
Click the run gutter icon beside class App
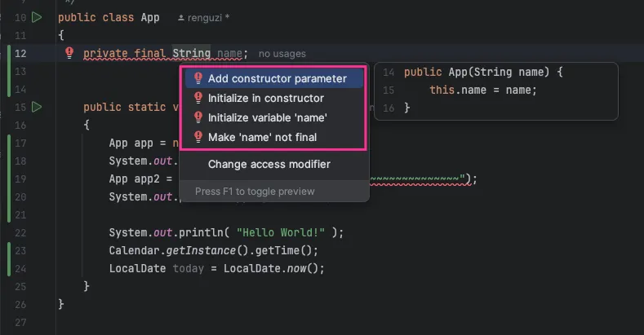38,17
